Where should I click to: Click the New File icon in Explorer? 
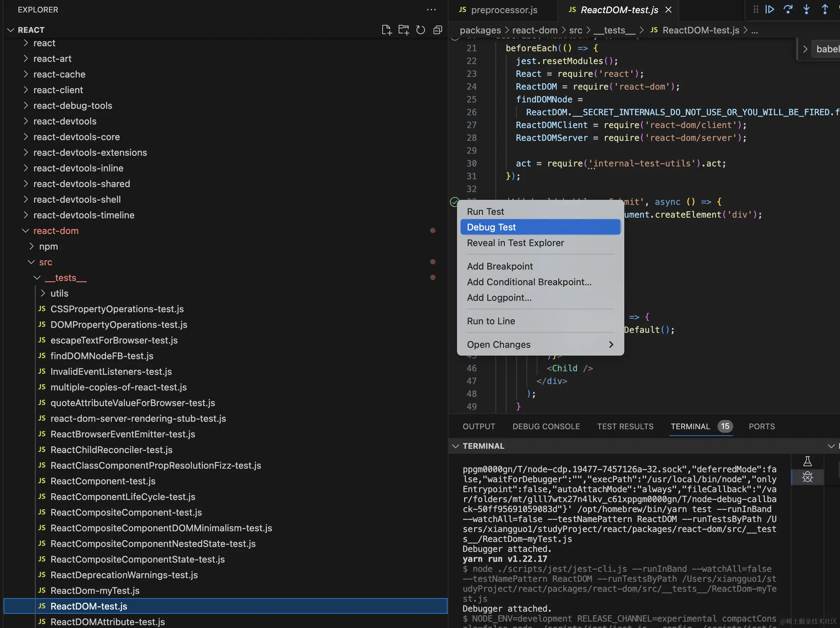tap(386, 30)
